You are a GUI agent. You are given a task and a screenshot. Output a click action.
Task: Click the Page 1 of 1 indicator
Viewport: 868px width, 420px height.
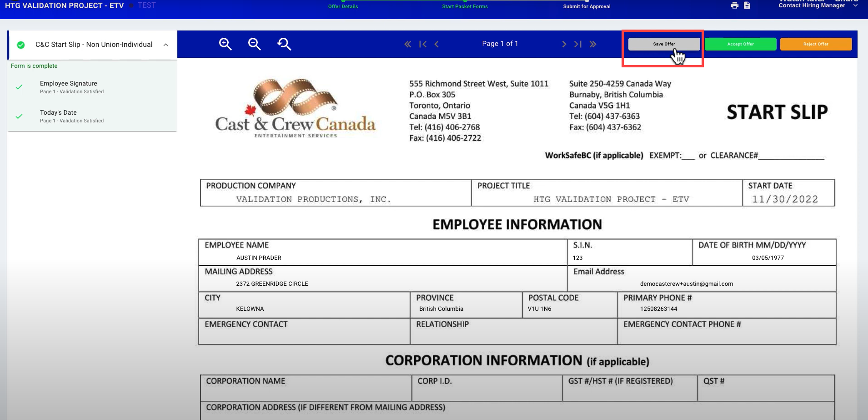500,44
